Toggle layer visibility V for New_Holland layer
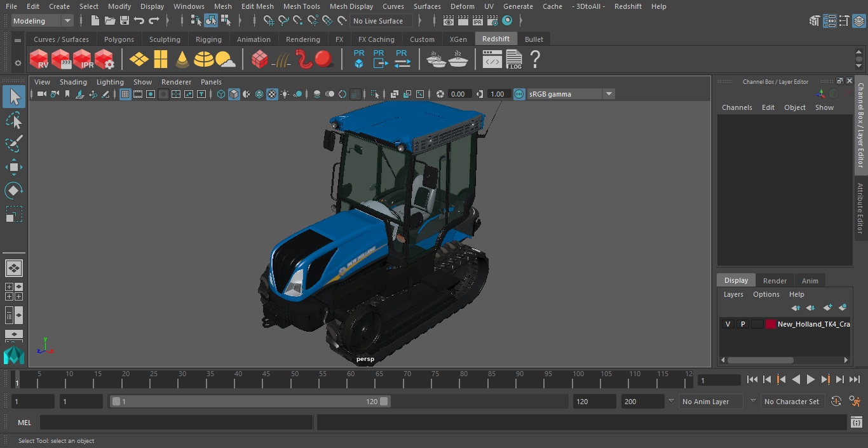Viewport: 868px width, 448px height. 728,324
